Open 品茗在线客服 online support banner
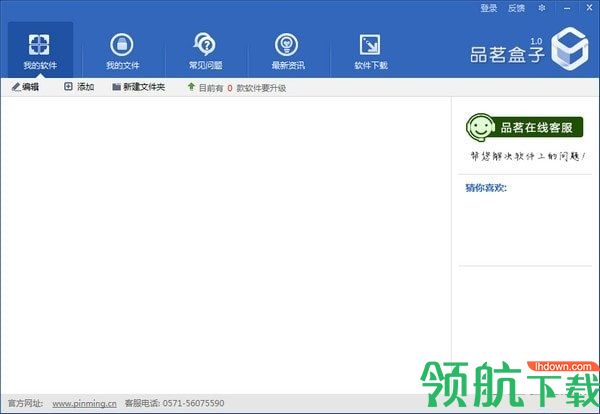This screenshot has height=414, width=600. (x=525, y=127)
